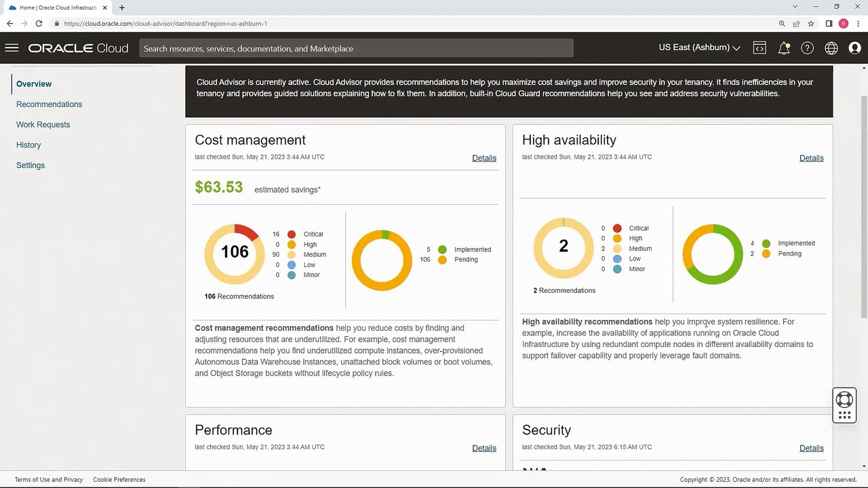868x488 pixels.
Task: Bookmark this page with the star icon
Action: [811, 23]
